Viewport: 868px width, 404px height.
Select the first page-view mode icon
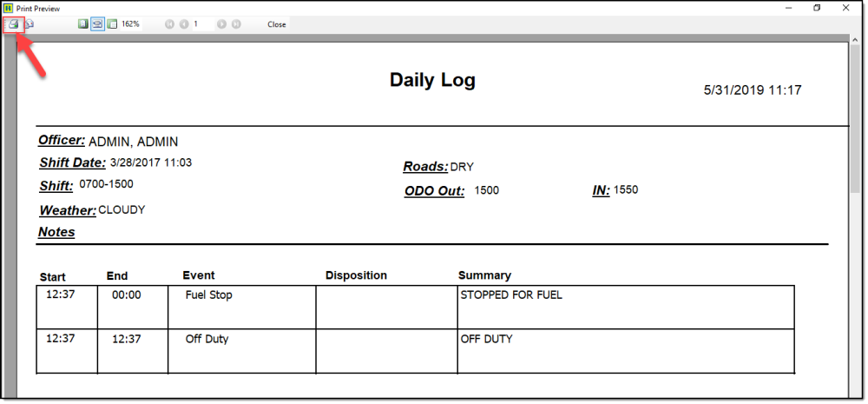pyautogui.click(x=83, y=24)
